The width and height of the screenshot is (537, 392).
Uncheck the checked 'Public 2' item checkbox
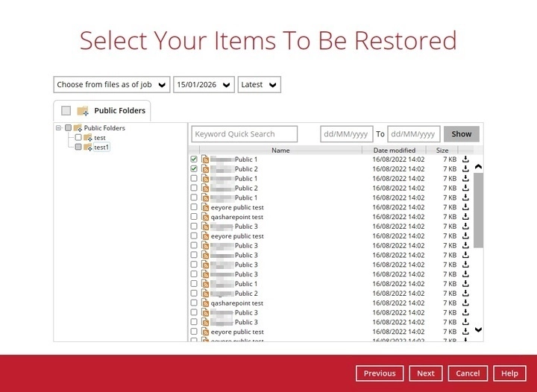[194, 168]
